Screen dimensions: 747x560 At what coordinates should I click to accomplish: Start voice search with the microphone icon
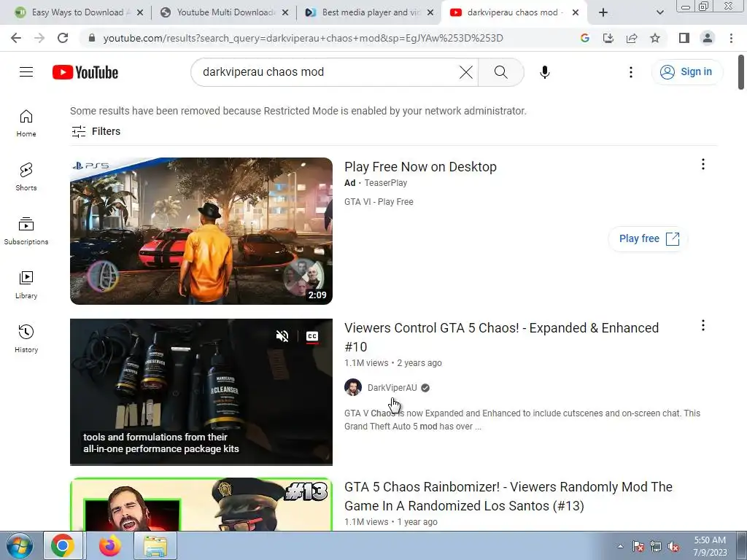pos(544,72)
